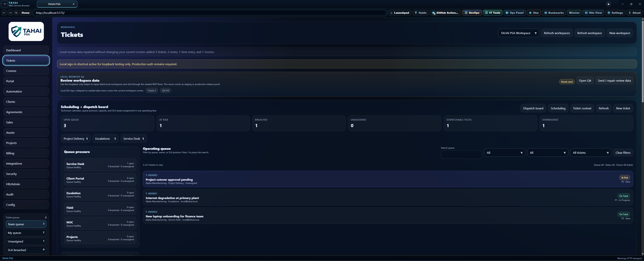Switch to the Ticket context view
644x261 pixels.
pyautogui.click(x=582, y=108)
